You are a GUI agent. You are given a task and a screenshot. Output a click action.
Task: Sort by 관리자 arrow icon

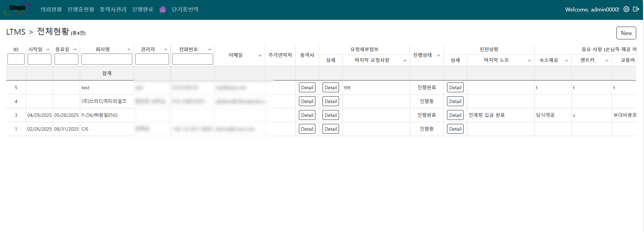tap(166, 49)
